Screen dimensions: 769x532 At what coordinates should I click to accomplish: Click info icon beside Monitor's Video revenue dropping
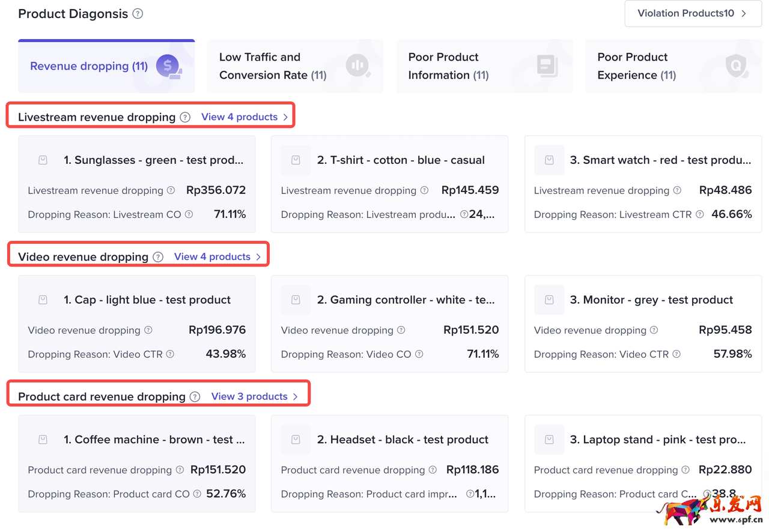click(x=654, y=330)
